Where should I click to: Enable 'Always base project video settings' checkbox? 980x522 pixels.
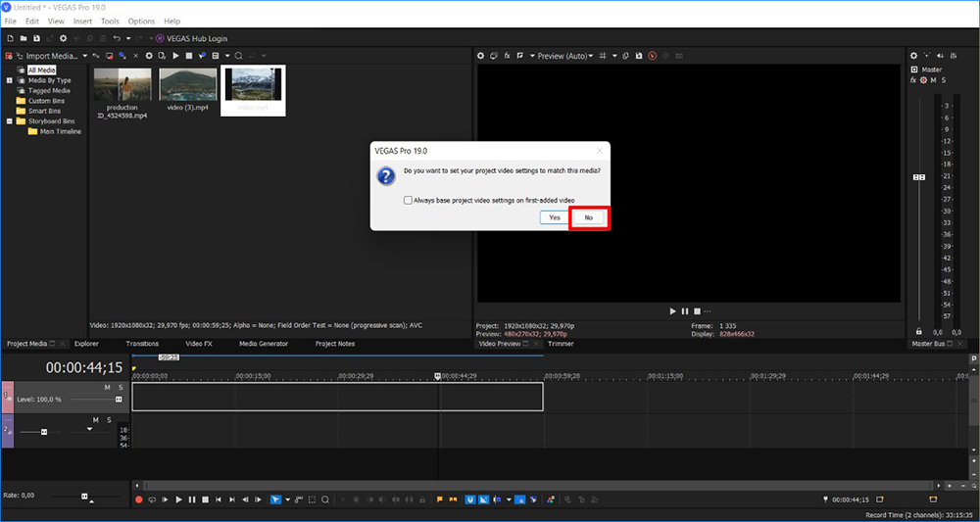[x=408, y=200]
